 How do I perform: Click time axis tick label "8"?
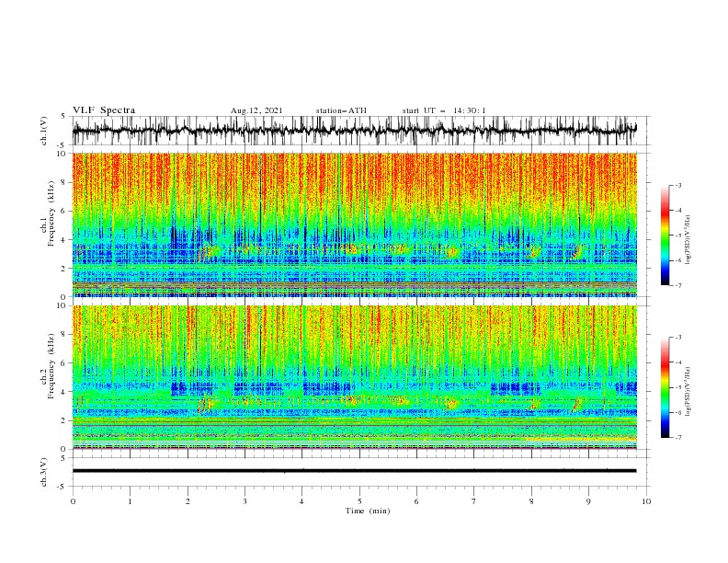pyautogui.click(x=531, y=501)
